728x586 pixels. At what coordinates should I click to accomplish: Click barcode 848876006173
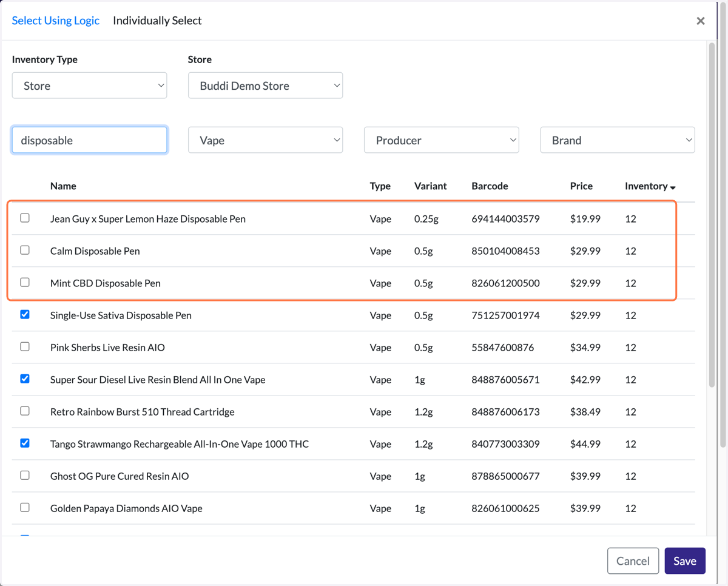click(x=505, y=412)
